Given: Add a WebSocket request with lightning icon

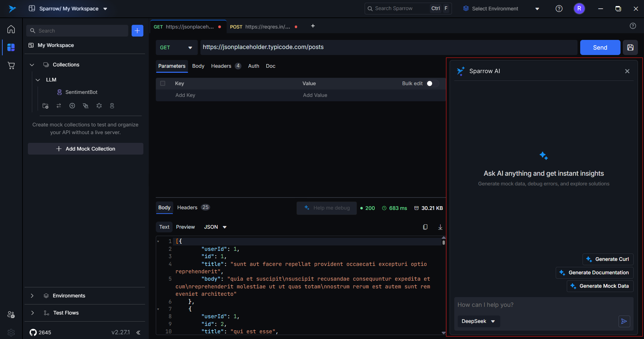Looking at the screenshot, I should (72, 106).
